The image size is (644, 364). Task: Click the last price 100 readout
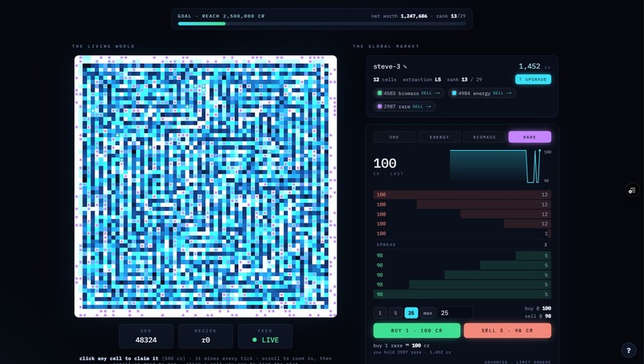[x=385, y=164]
